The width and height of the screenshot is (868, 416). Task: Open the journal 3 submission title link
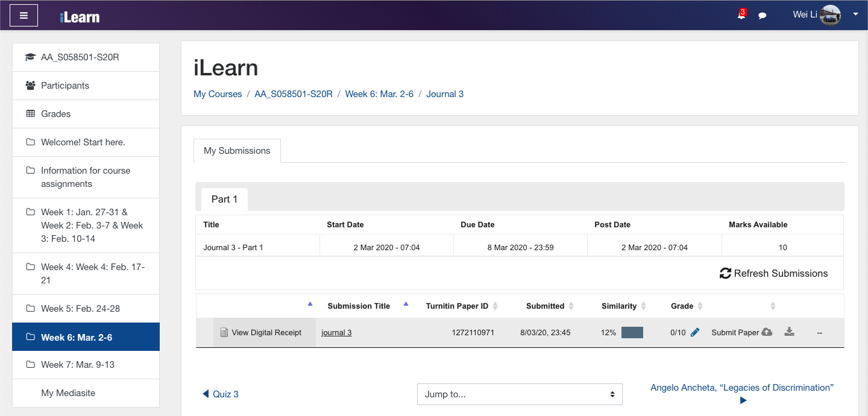click(336, 332)
